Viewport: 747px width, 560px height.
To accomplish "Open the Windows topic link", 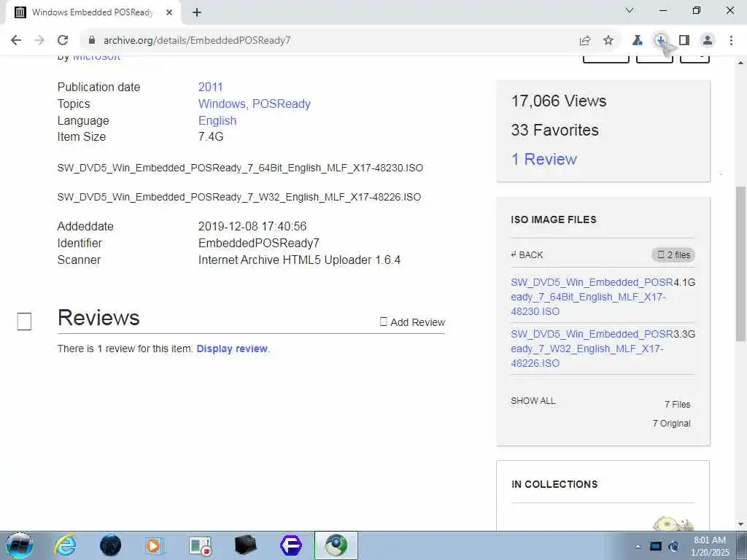I will click(x=221, y=104).
